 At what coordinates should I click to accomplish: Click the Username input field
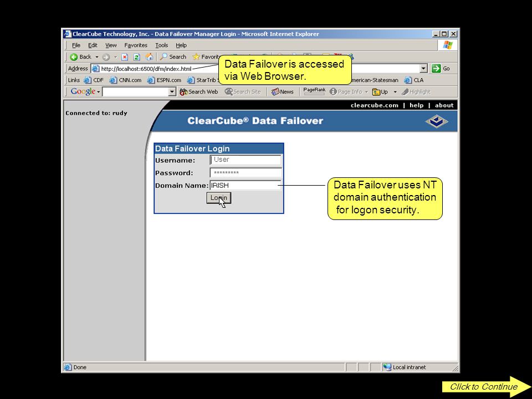pos(245,160)
